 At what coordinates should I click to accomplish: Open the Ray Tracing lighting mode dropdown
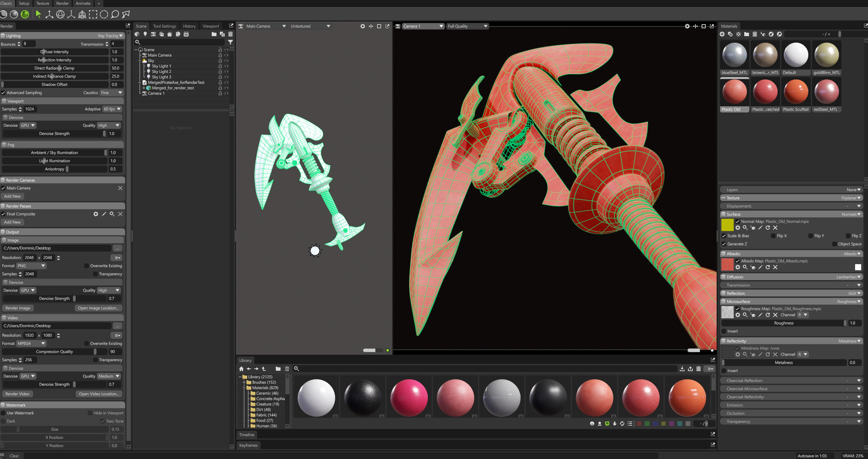pyautogui.click(x=110, y=35)
